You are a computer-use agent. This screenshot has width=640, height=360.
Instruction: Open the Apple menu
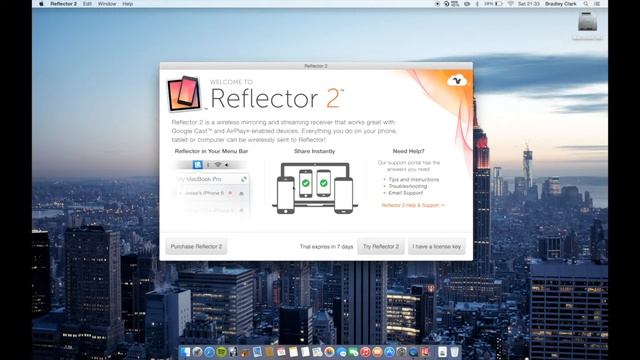41,4
